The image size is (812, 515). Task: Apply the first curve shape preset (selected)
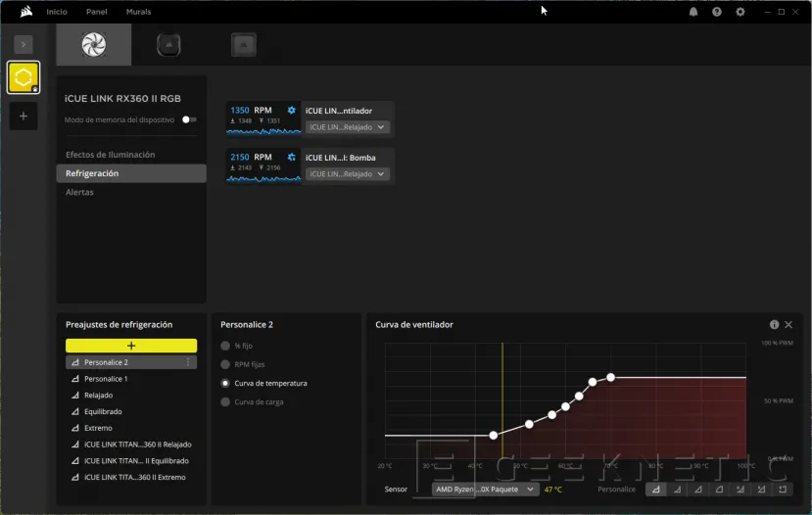(x=655, y=490)
